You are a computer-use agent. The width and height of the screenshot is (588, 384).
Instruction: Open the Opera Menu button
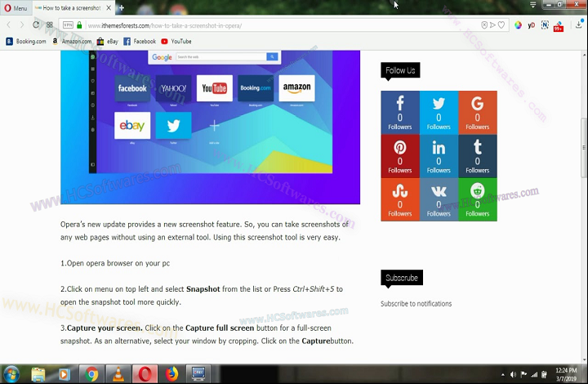16,7
